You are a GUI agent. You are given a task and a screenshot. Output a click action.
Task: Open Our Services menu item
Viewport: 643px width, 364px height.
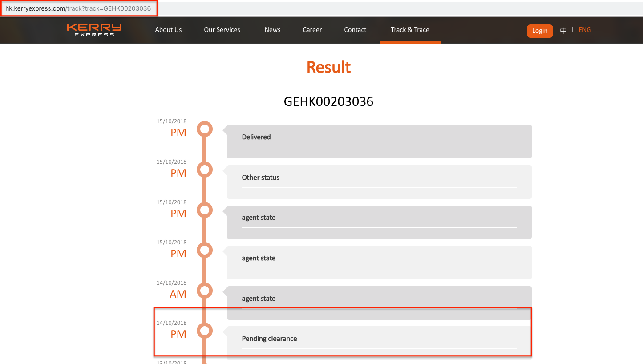pyautogui.click(x=222, y=30)
